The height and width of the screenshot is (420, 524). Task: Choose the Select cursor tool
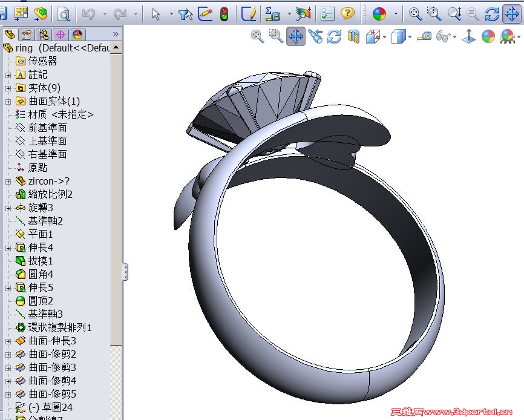(x=156, y=14)
